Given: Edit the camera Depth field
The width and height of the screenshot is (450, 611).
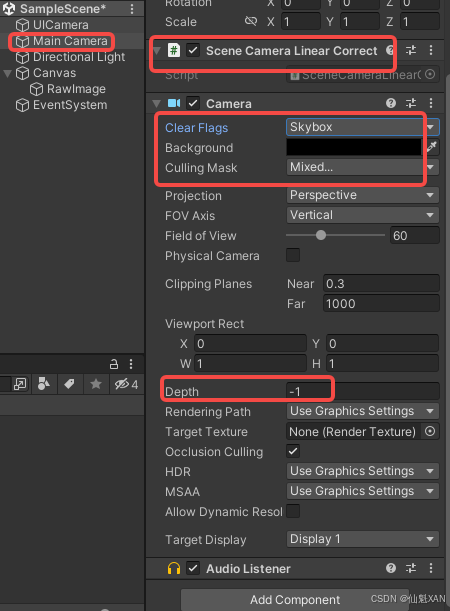Looking at the screenshot, I should 363,391.
